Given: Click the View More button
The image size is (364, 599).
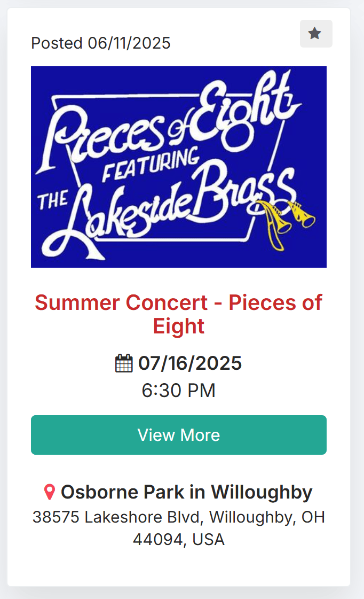Looking at the screenshot, I should coord(179,435).
